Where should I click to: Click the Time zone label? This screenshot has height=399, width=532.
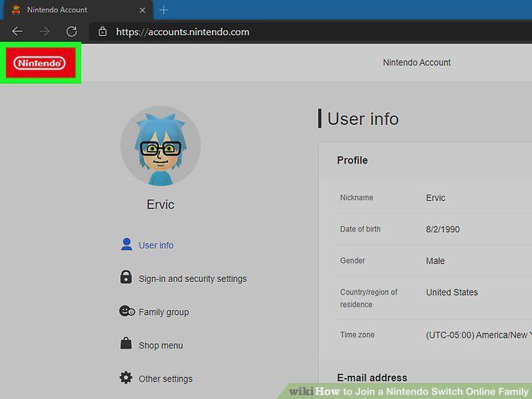[x=357, y=335]
